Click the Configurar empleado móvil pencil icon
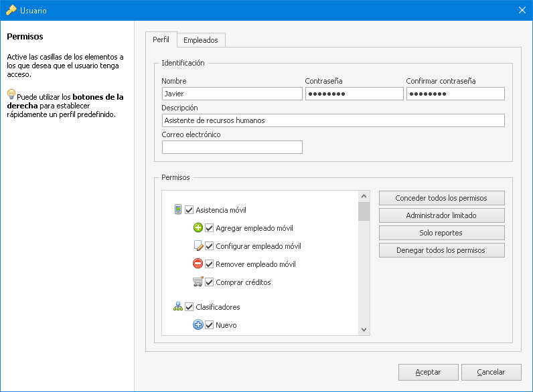Image resolution: width=533 pixels, height=392 pixels. click(198, 246)
